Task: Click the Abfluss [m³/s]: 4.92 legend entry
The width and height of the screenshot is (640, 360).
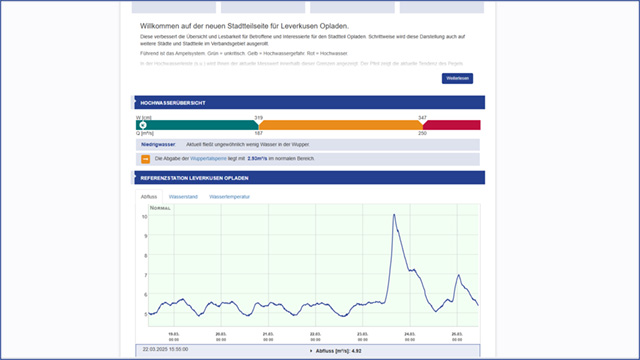Action: (x=338, y=351)
